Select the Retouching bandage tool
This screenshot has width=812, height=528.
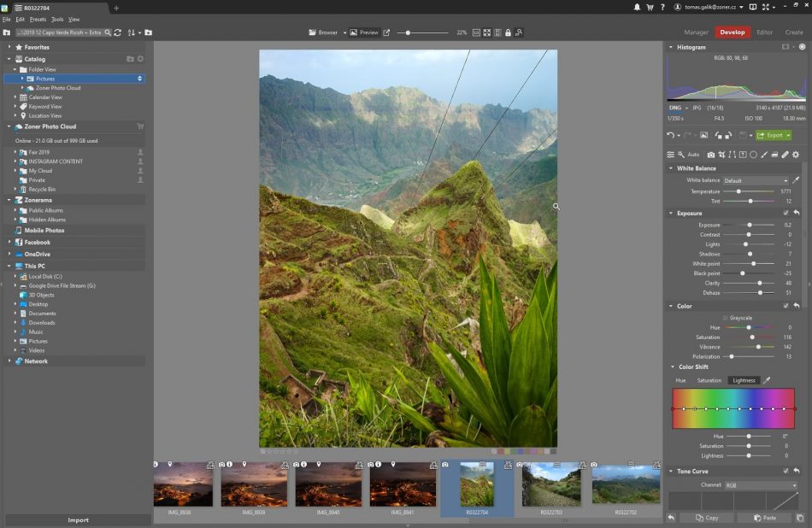pos(785,155)
